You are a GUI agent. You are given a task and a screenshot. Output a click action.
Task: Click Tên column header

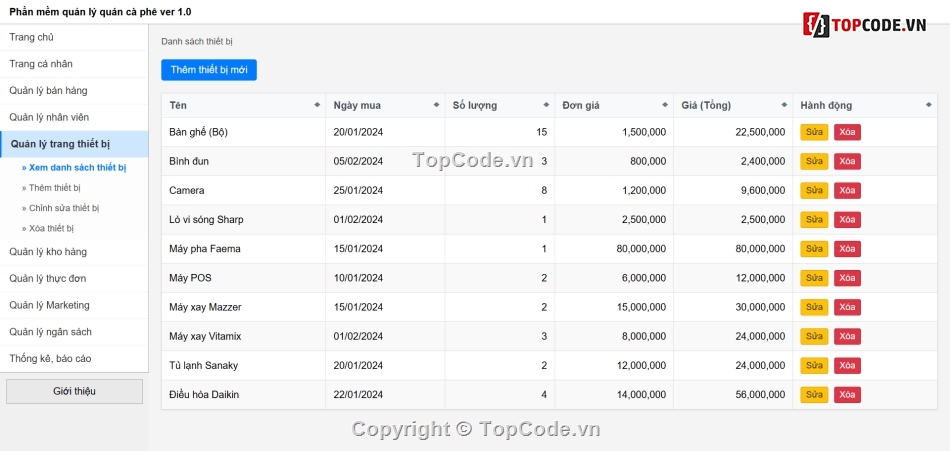tap(244, 105)
